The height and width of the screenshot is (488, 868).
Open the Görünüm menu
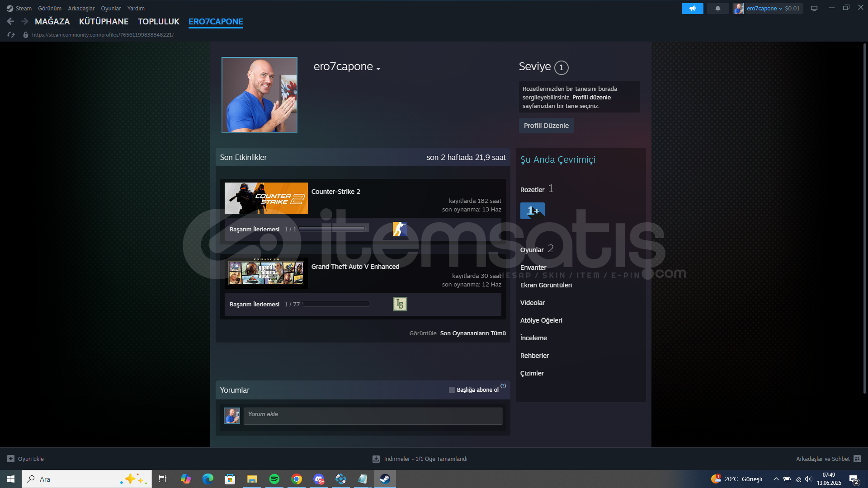click(x=50, y=9)
